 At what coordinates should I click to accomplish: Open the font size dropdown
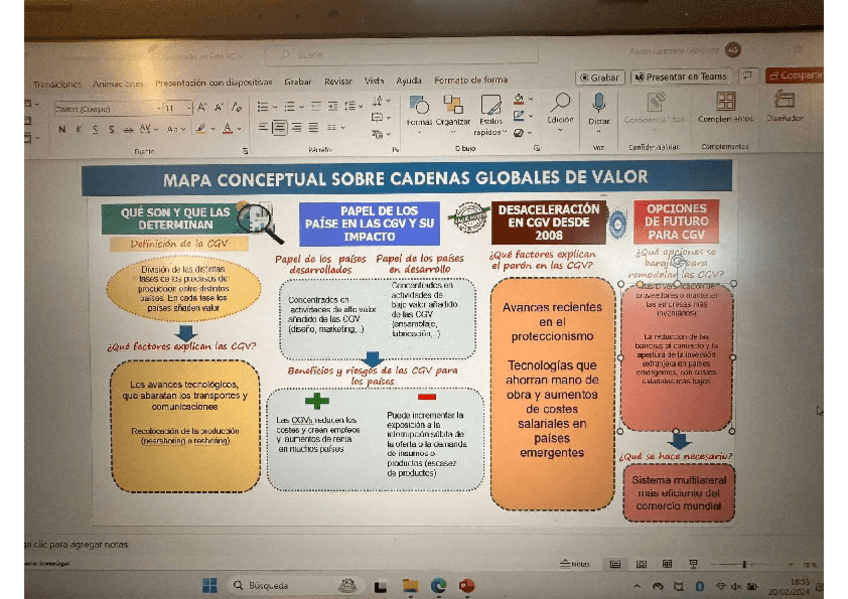[188, 108]
